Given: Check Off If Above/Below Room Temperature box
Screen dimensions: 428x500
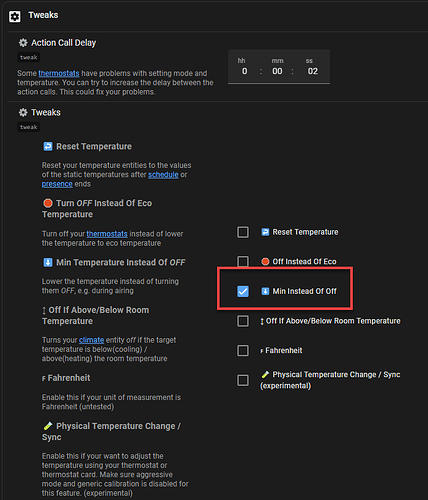Looking at the screenshot, I should click(x=243, y=321).
